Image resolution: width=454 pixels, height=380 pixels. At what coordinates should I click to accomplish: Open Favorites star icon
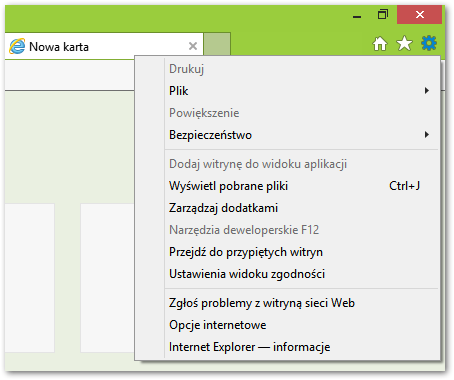pos(404,43)
